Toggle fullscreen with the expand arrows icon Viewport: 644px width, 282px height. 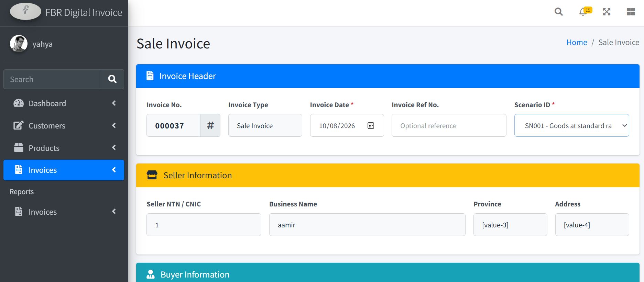tap(607, 12)
